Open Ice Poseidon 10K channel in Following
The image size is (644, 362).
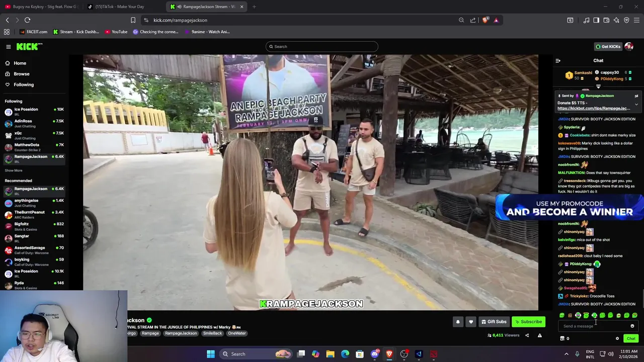pyautogui.click(x=34, y=111)
